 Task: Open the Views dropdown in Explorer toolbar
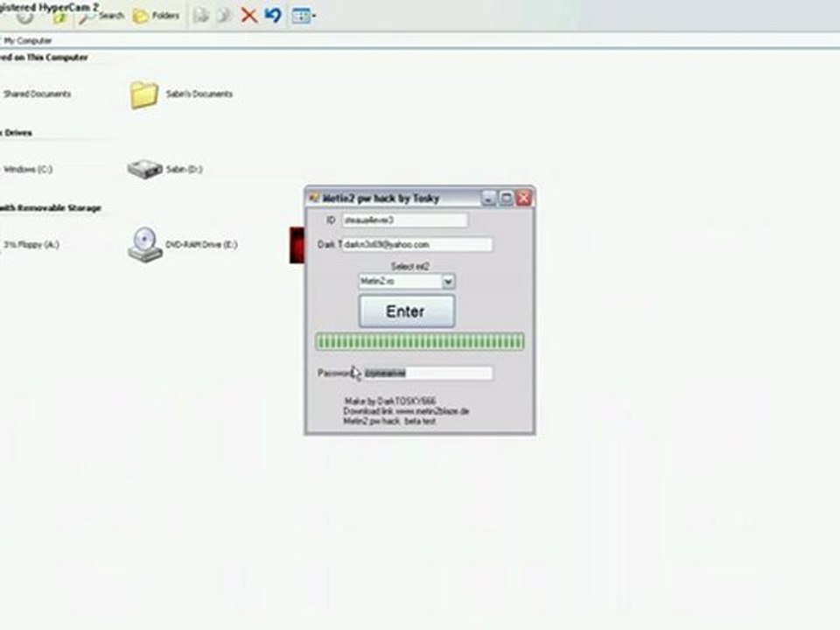tap(304, 16)
